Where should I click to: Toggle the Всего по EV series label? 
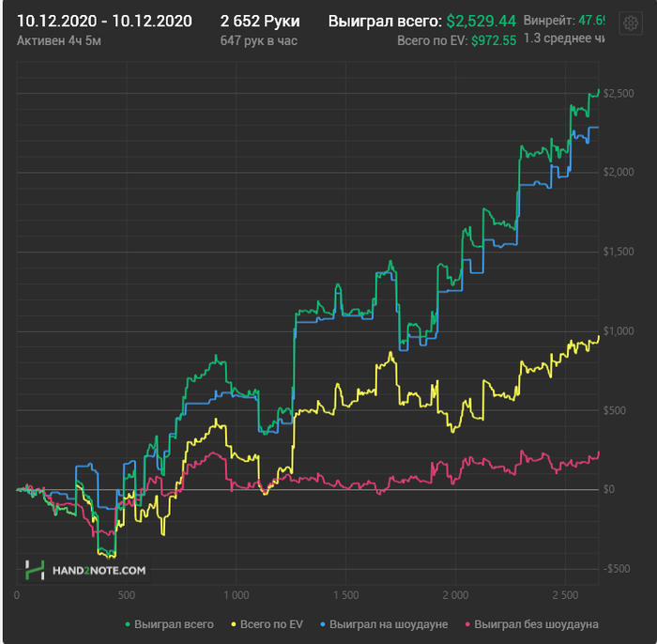271,624
